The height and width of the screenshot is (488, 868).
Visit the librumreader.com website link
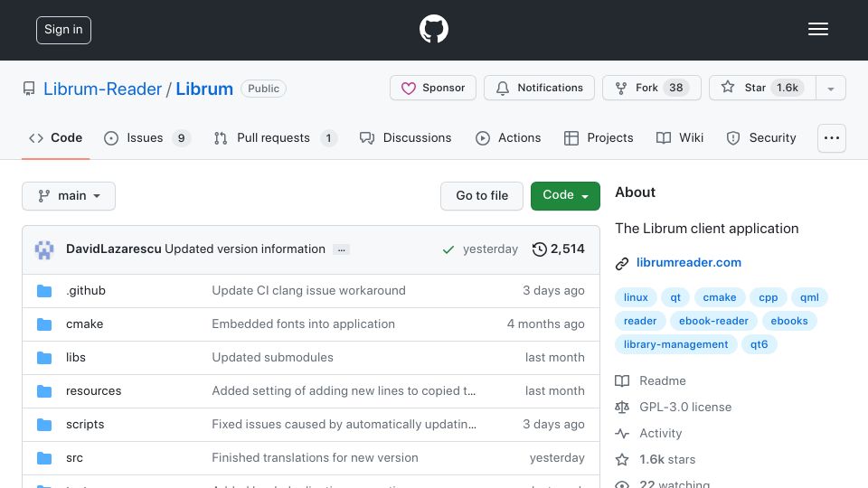point(689,262)
